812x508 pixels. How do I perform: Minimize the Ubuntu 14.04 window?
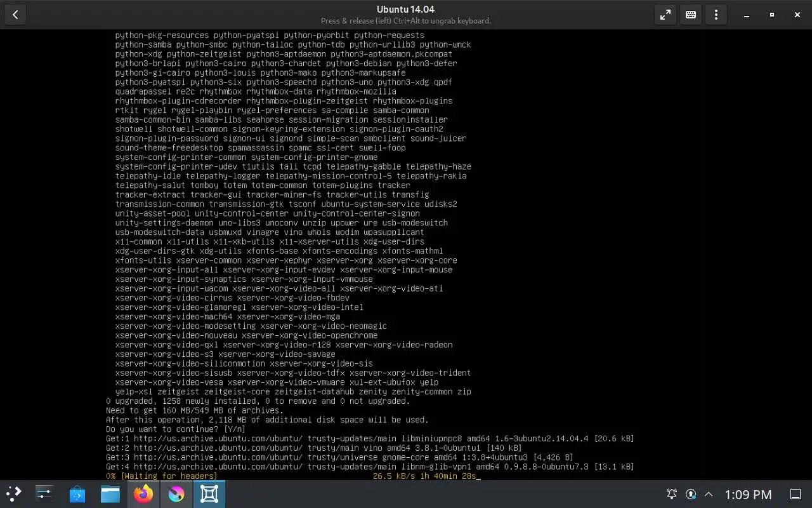click(x=746, y=15)
